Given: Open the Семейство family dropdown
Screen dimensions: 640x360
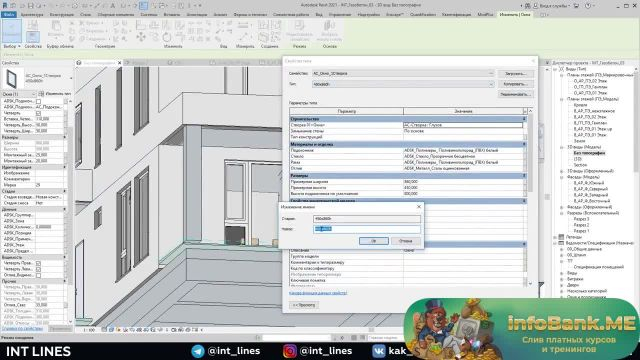Looking at the screenshot, I should [x=402, y=73].
